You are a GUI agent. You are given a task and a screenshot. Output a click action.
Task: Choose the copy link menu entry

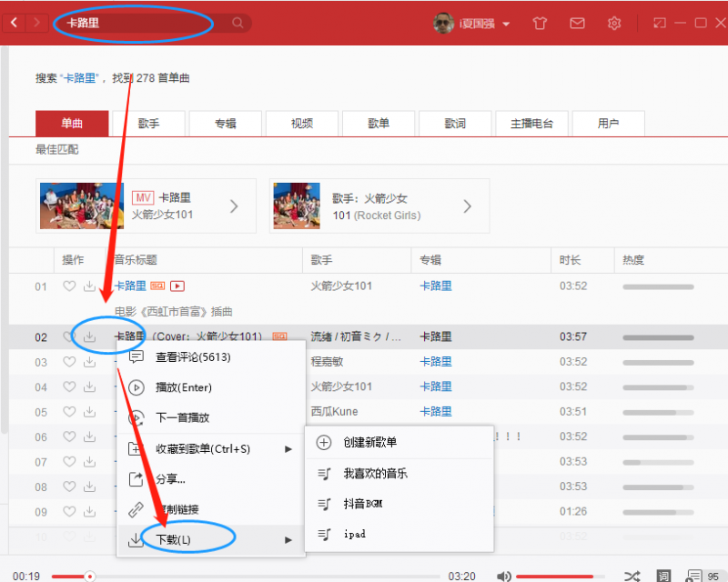(x=211, y=509)
